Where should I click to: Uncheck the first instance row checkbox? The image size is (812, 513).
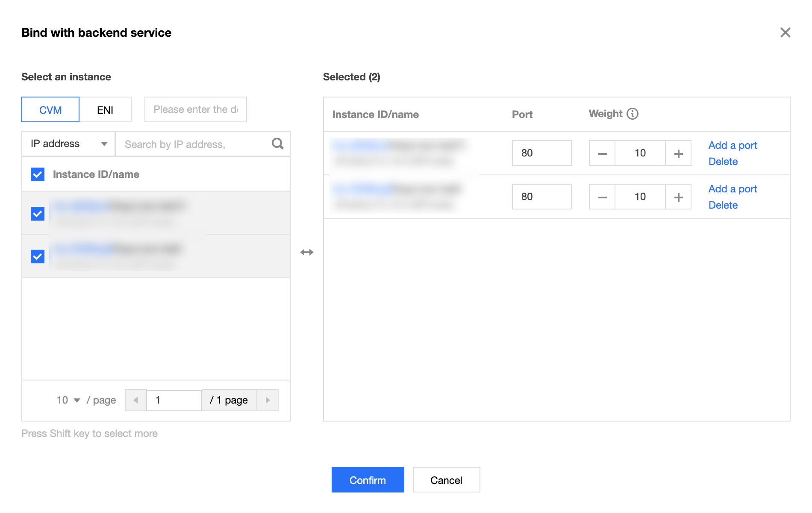pos(38,213)
